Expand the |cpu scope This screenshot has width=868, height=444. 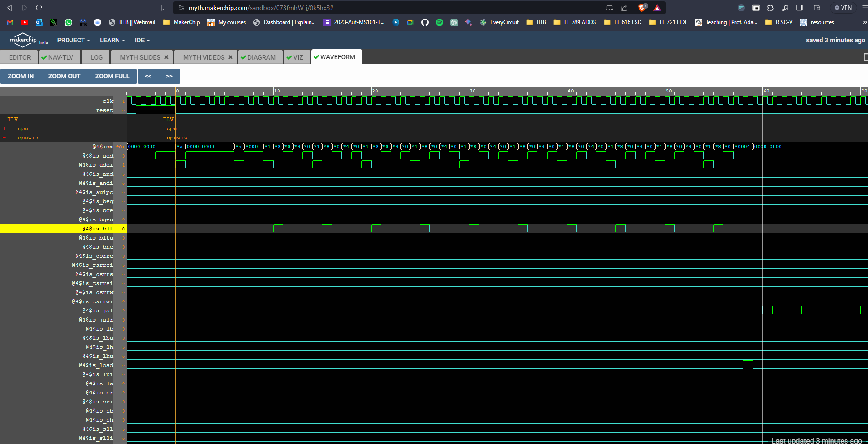(4, 128)
